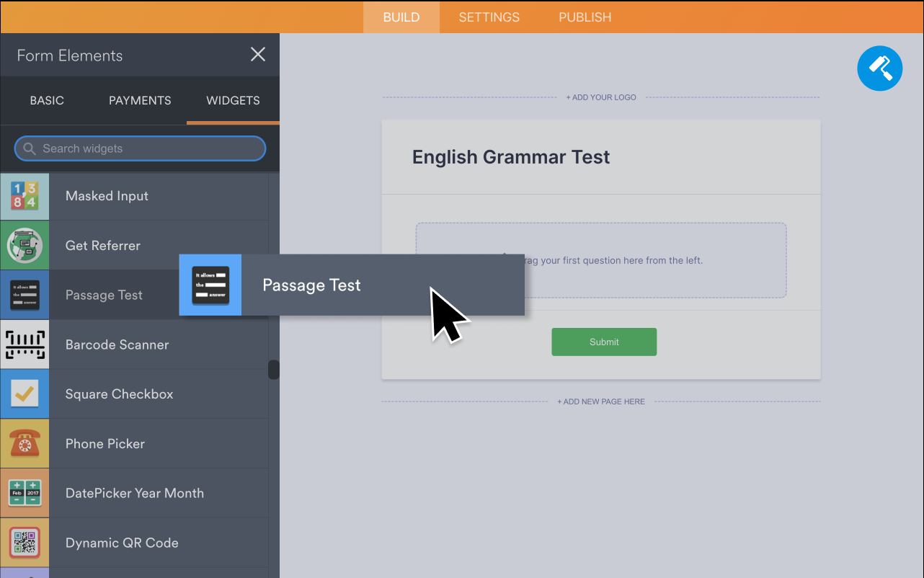
Task: Select the Masked Input widget icon
Action: pyautogui.click(x=25, y=195)
